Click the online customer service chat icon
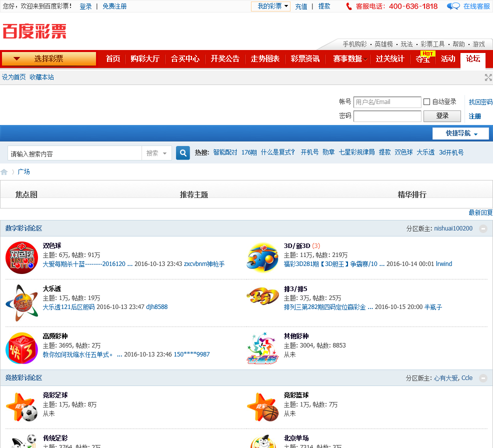 453,6
